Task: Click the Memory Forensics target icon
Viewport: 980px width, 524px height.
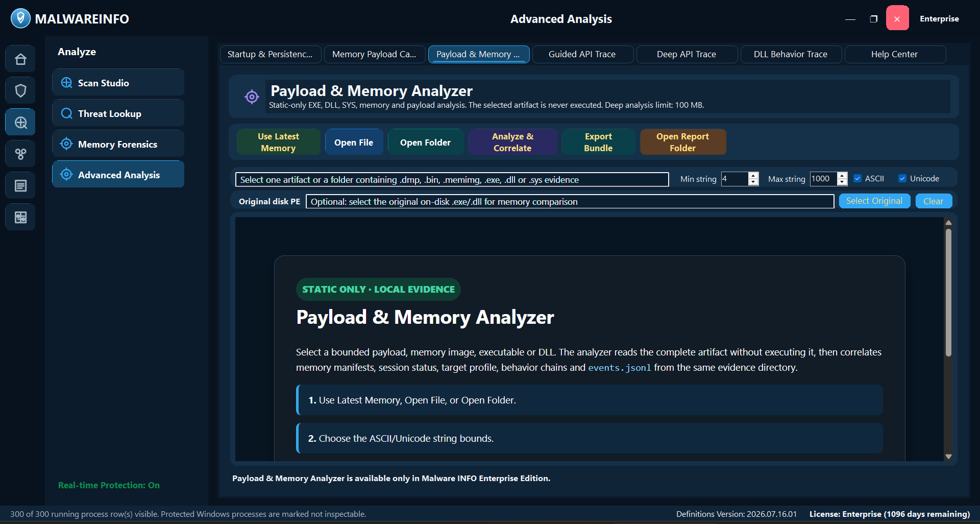Action: coord(66,144)
